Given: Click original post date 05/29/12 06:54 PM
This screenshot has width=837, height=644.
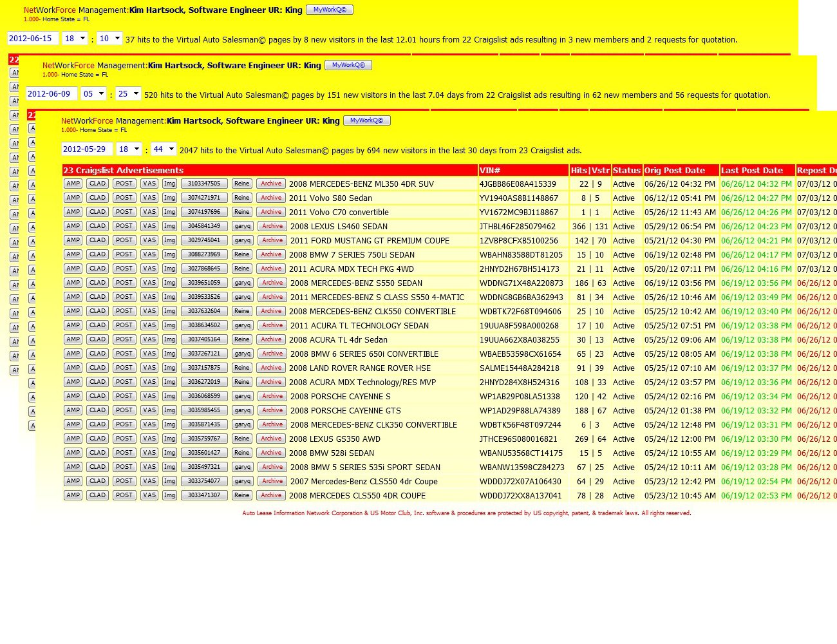Looking at the screenshot, I should point(680,227).
